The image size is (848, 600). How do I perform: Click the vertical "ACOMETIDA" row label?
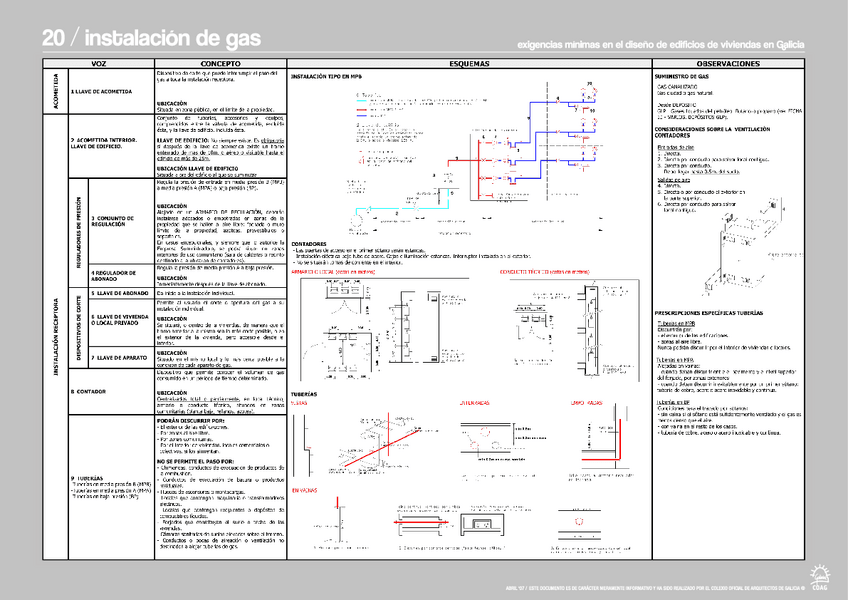pos(56,91)
